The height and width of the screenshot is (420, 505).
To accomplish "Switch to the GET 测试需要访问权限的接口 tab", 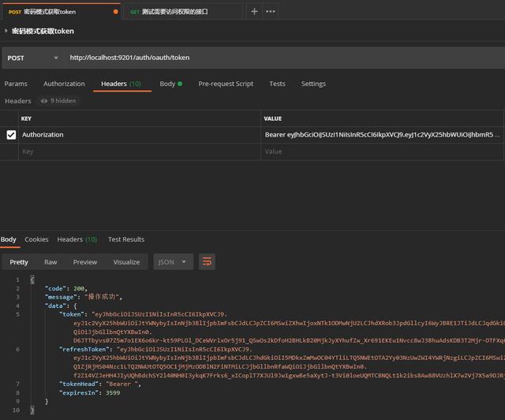I will [180, 12].
